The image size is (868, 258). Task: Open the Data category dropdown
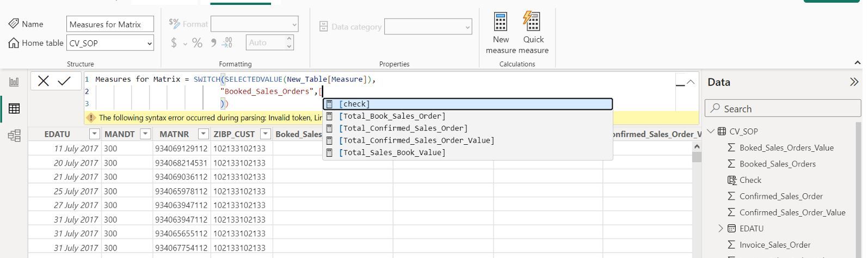coord(467,27)
